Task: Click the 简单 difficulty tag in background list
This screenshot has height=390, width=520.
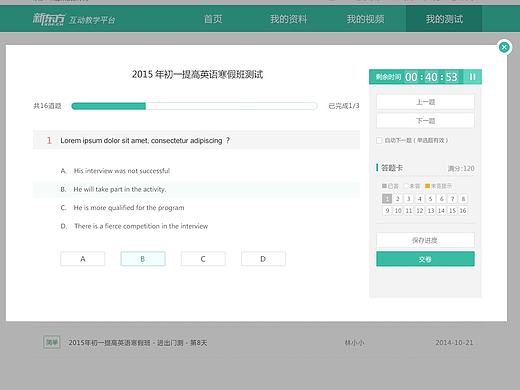Action: (x=52, y=342)
